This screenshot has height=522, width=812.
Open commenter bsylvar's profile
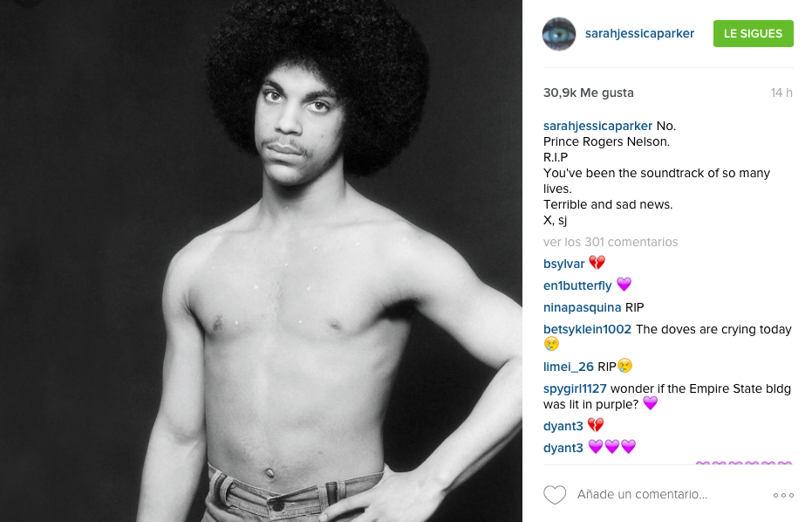(x=564, y=264)
